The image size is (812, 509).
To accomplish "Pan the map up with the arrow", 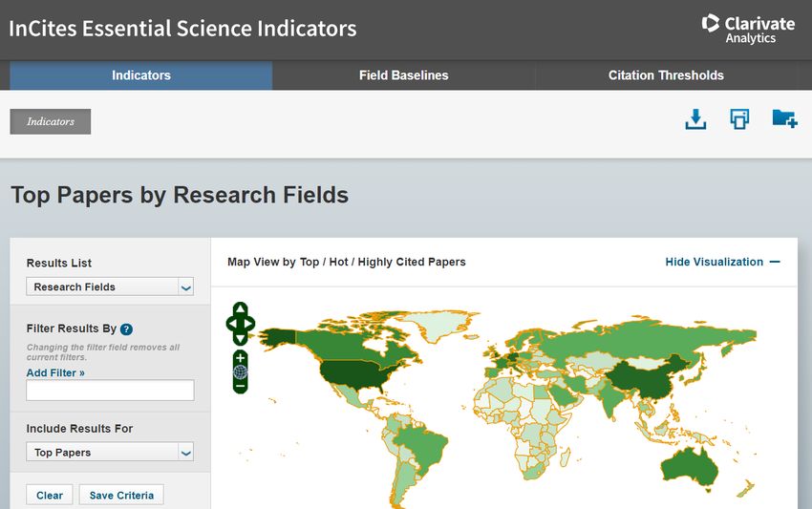I will click(241, 309).
